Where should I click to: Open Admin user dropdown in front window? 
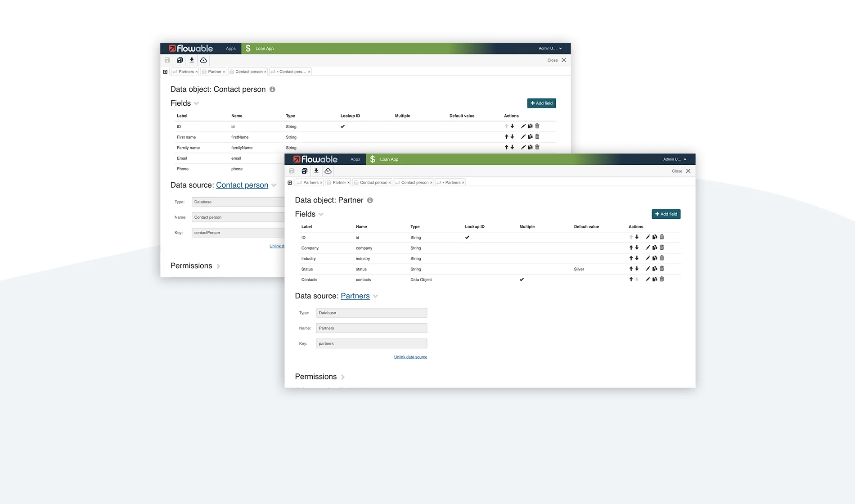coord(675,159)
